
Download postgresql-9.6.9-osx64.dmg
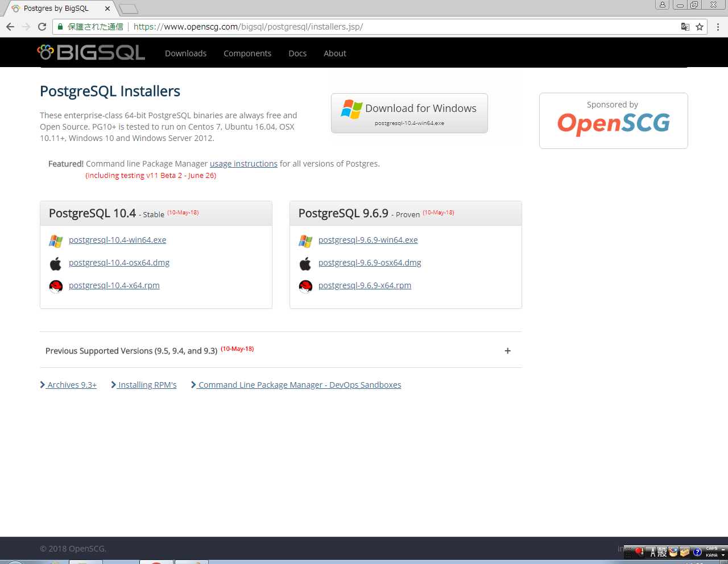(370, 263)
